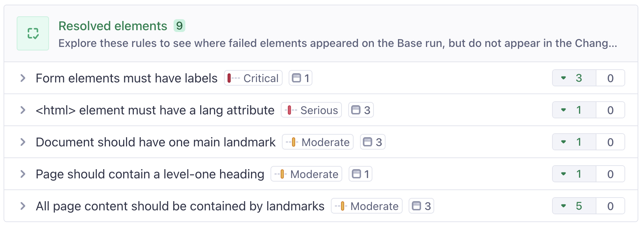This screenshot has width=644, height=226.
Task: Click the green 3 count on Form elements row
Action: click(579, 78)
